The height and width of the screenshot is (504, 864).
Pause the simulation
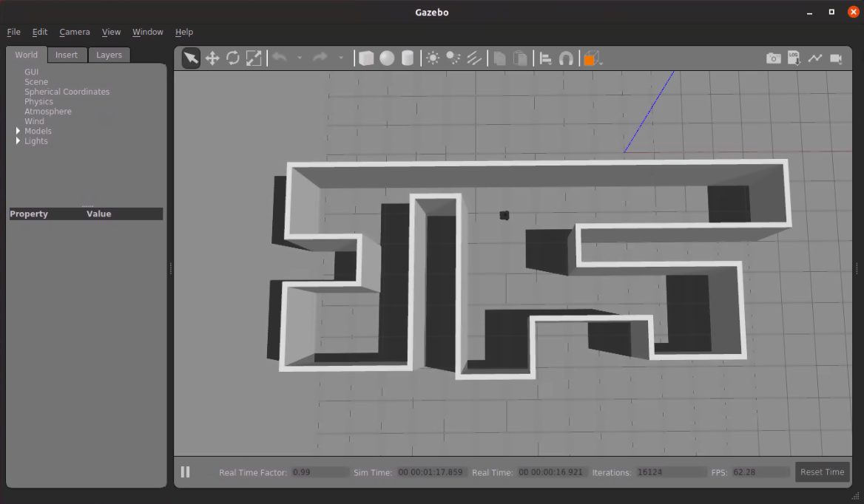[x=186, y=471]
